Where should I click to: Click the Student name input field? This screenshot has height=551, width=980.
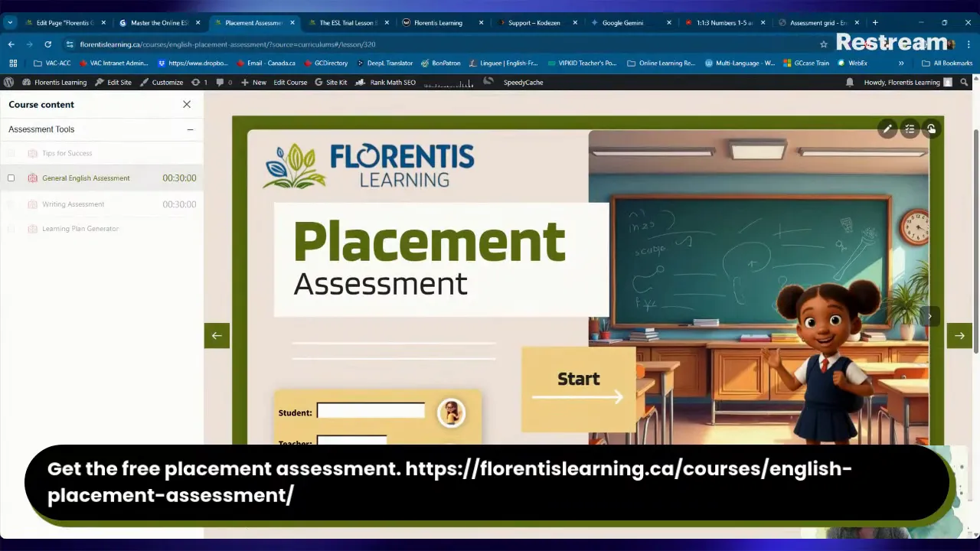pyautogui.click(x=371, y=411)
